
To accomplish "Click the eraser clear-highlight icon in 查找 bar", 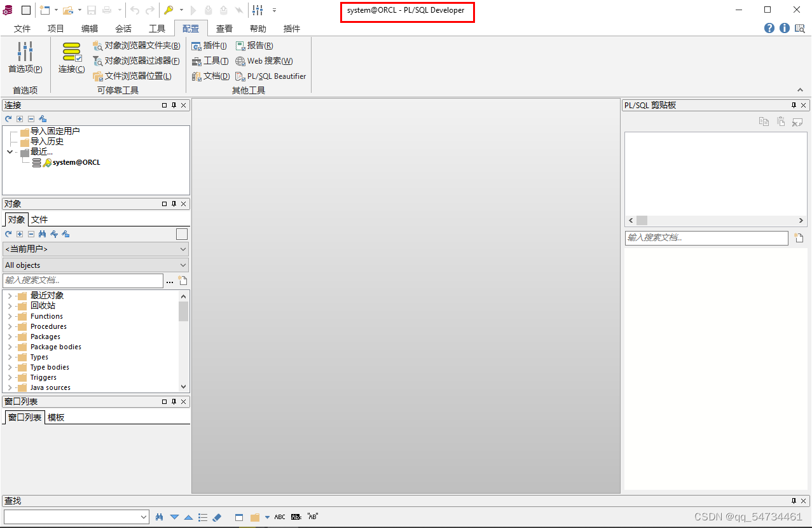I will pyautogui.click(x=216, y=517).
